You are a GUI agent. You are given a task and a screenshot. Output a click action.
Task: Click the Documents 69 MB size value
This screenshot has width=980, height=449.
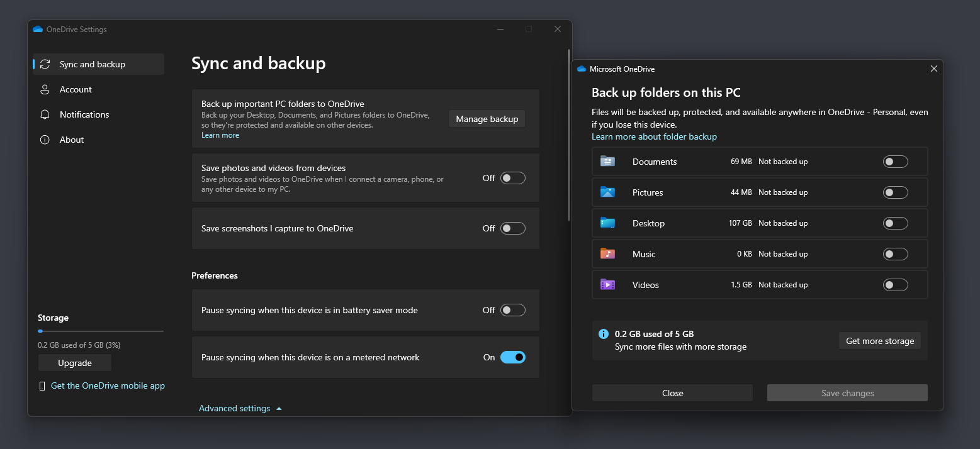(741, 162)
